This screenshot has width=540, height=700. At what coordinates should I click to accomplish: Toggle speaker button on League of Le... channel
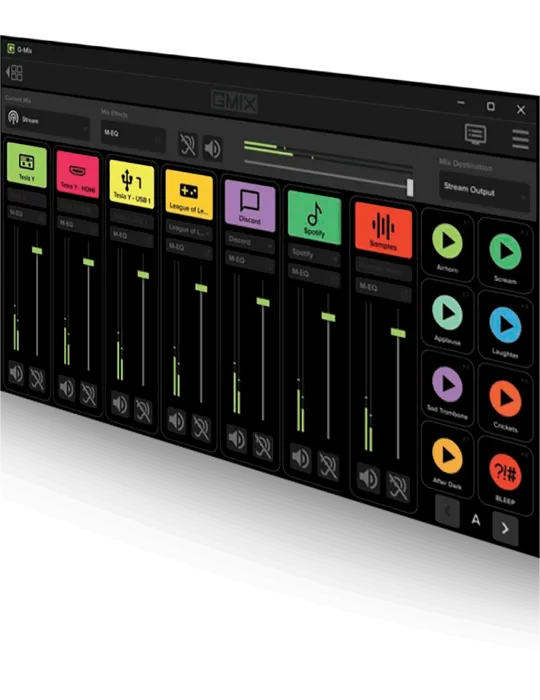pyautogui.click(x=177, y=420)
